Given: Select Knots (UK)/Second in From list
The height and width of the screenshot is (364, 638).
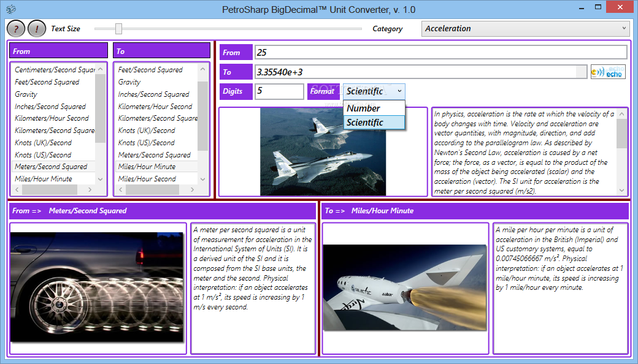Looking at the screenshot, I should tap(53, 143).
